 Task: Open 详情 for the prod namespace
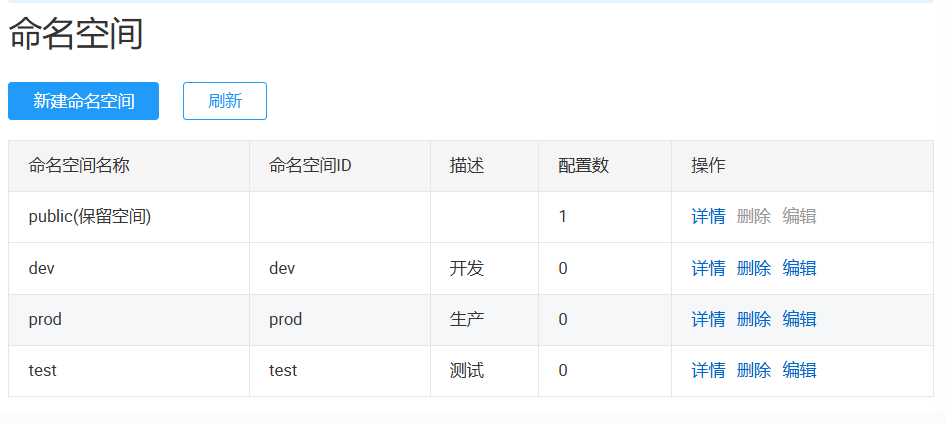coord(708,319)
